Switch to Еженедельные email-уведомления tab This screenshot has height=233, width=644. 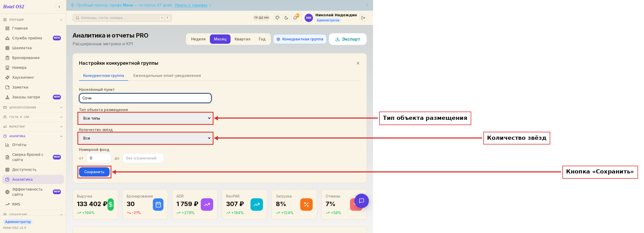[x=167, y=76]
